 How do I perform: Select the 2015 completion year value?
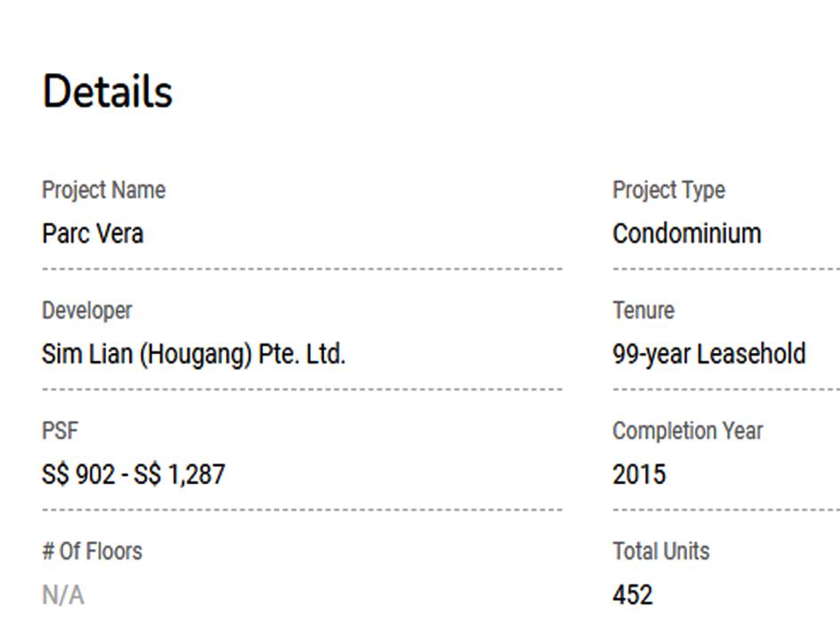[x=639, y=474]
